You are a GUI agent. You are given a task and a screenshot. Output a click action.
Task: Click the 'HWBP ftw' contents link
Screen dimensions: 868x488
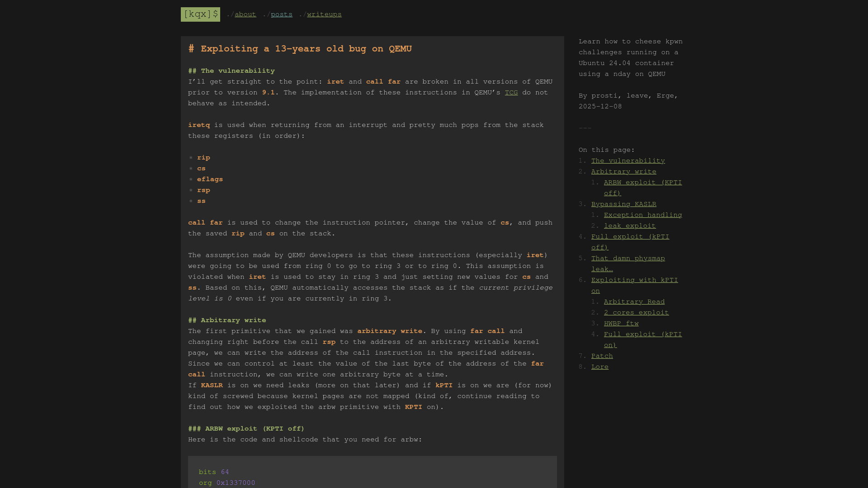click(x=621, y=323)
